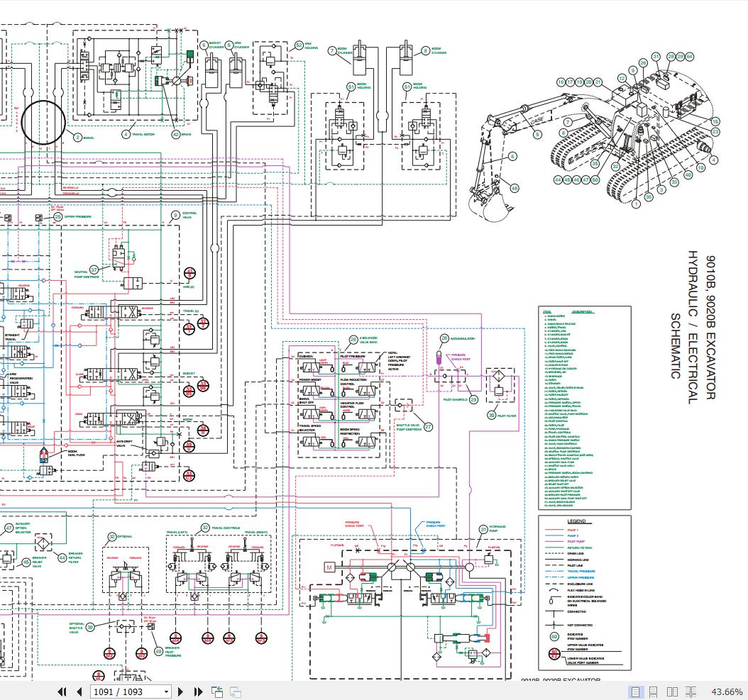Image resolution: width=748 pixels, height=700 pixels.
Task: Click the 8 SOLENOID VALVE BANK label
Action: [x=368, y=340]
